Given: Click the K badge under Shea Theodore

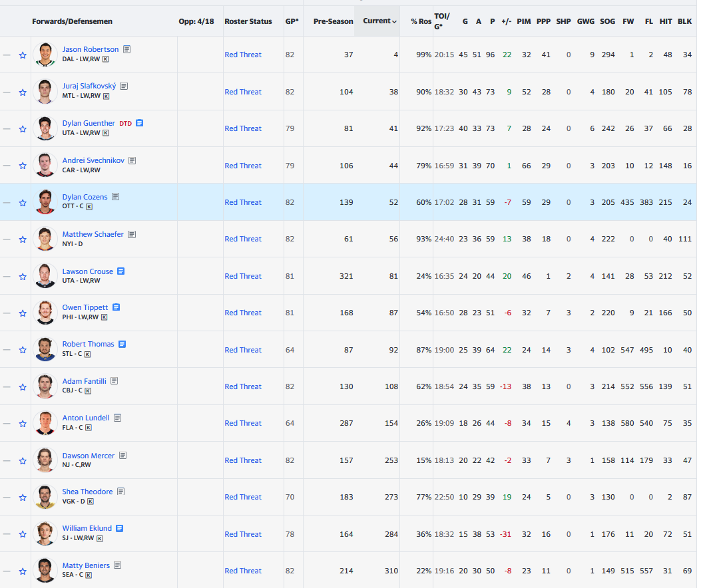Looking at the screenshot, I should coord(91,502).
